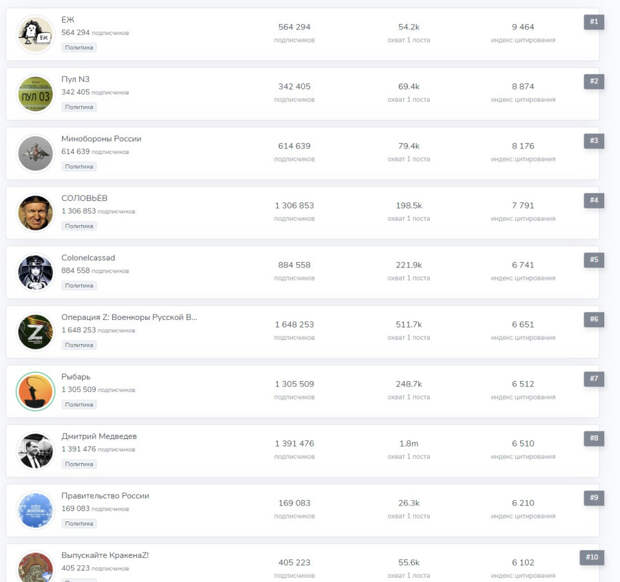The height and width of the screenshot is (582, 620).
Task: Open the Рыбарь channel name link
Action: 76,377
